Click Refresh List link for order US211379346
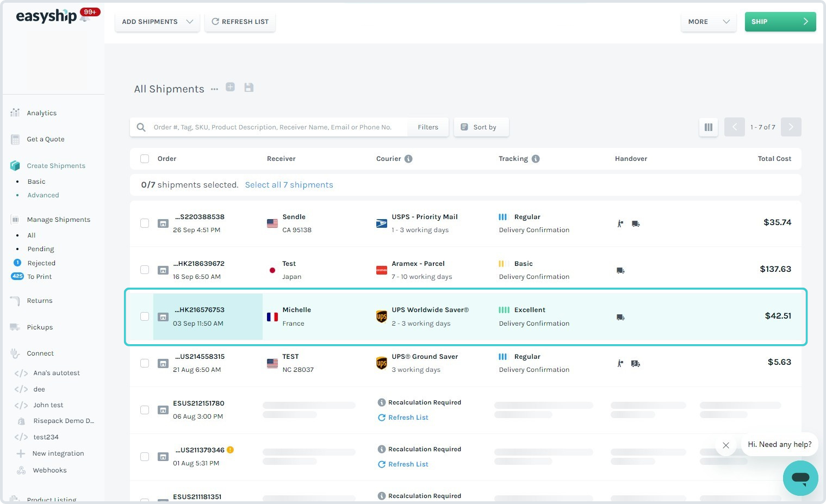Screen dimensions: 826x504 pos(403,464)
